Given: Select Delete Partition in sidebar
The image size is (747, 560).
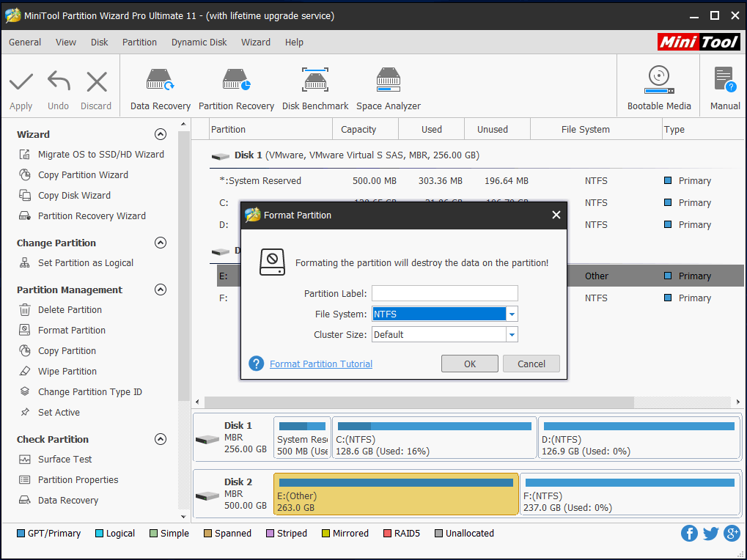Looking at the screenshot, I should pos(60,309).
